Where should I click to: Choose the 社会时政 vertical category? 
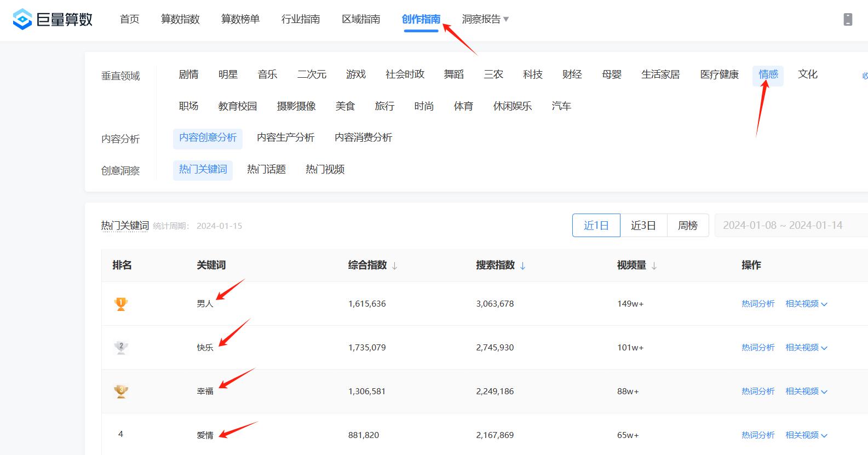pos(405,74)
